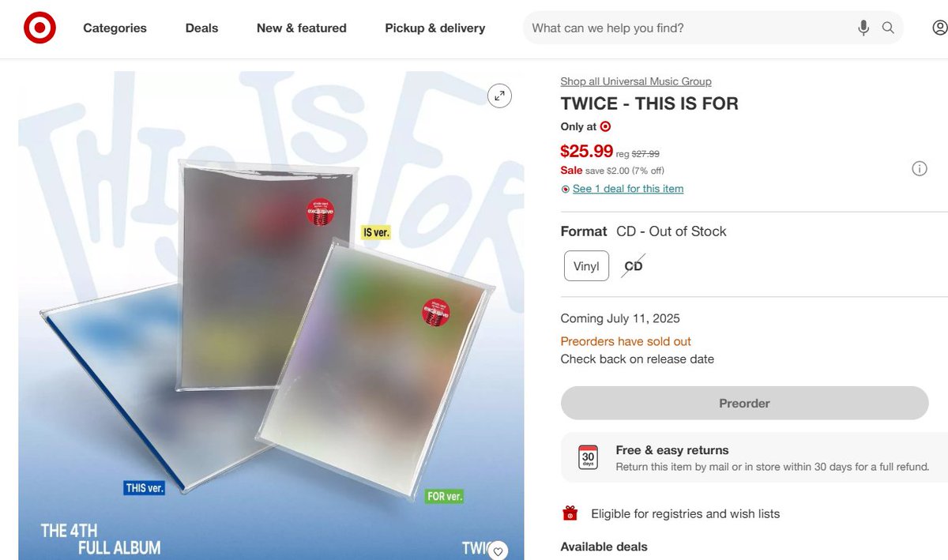948x560 pixels.
Task: Expand the New & featured menu
Action: click(x=302, y=28)
